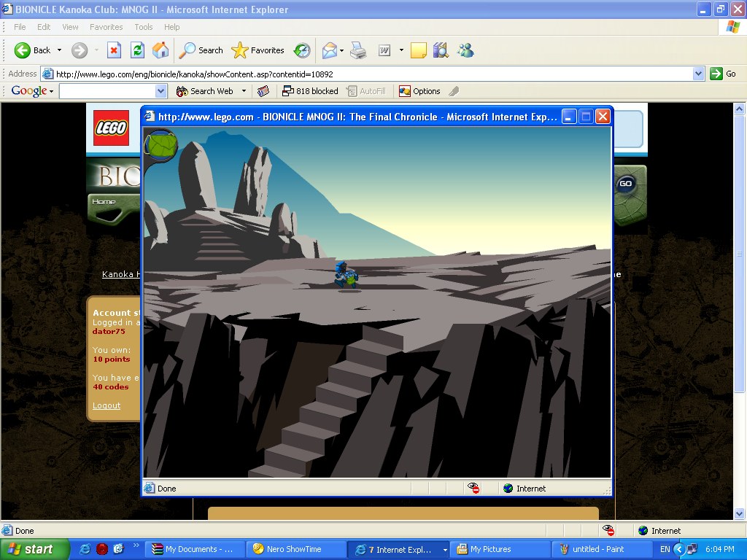Image resolution: width=747 pixels, height=560 pixels.
Task: Click the highlighter pen icon
Action: click(454, 91)
